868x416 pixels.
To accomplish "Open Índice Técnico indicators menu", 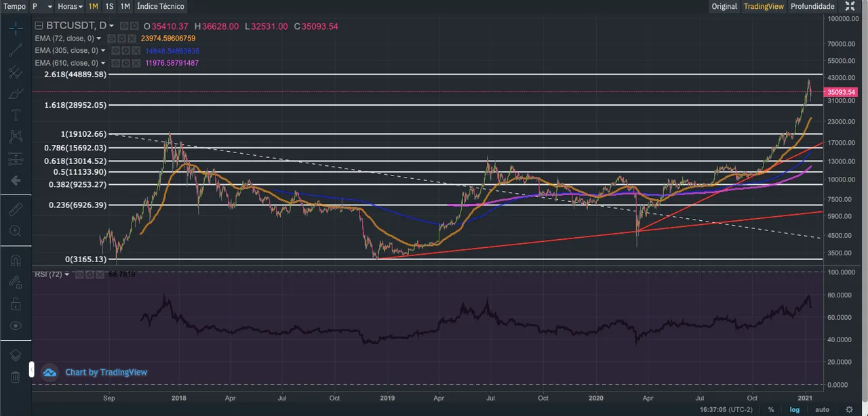I will pyautogui.click(x=160, y=6).
